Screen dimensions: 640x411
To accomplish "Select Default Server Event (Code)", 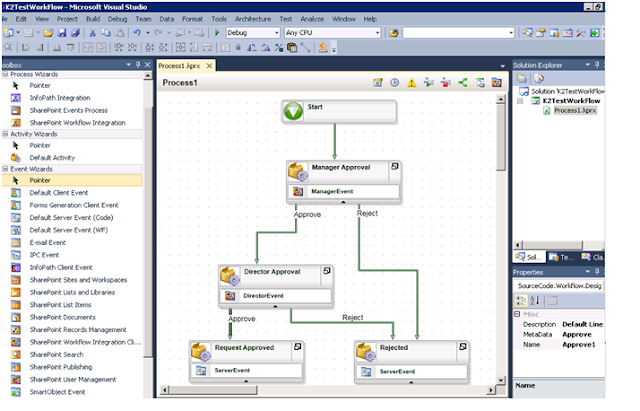I will coord(71,218).
